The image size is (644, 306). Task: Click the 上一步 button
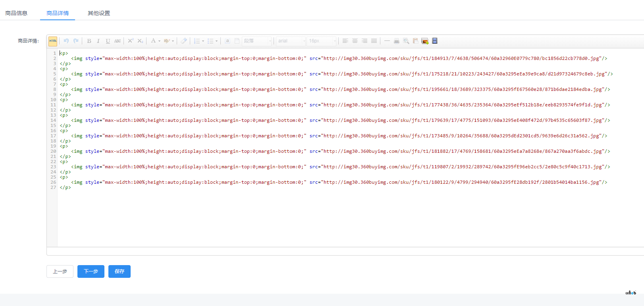coord(60,271)
